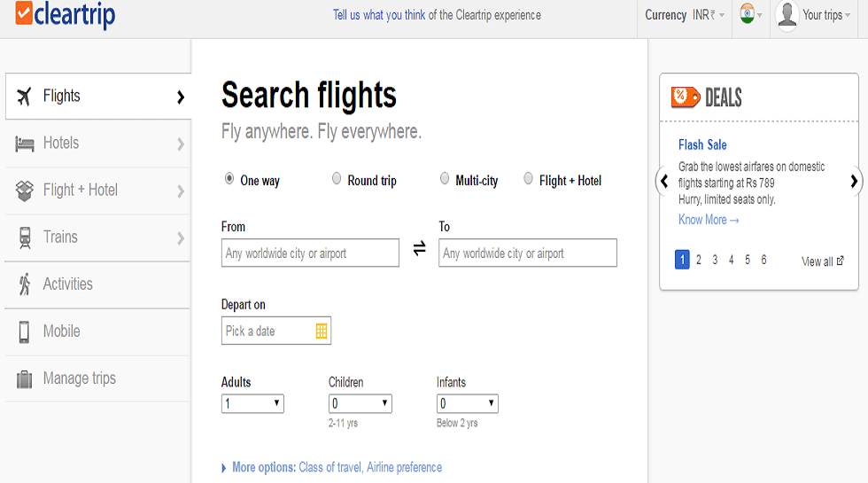Image resolution: width=868 pixels, height=483 pixels.
Task: Click the Know More link
Action: point(708,220)
